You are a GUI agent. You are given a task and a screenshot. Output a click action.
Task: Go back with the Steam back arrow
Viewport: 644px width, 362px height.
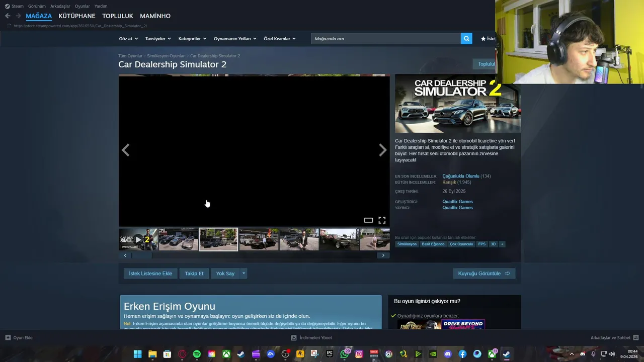tap(8, 16)
